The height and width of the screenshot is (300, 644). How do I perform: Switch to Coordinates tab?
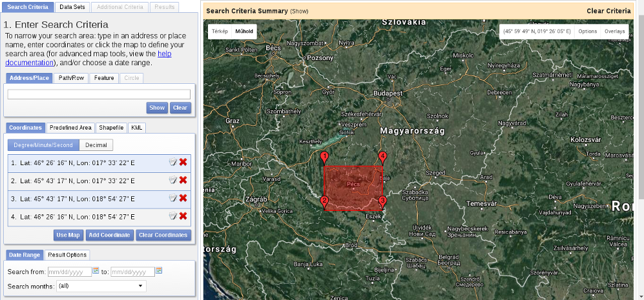tap(26, 128)
